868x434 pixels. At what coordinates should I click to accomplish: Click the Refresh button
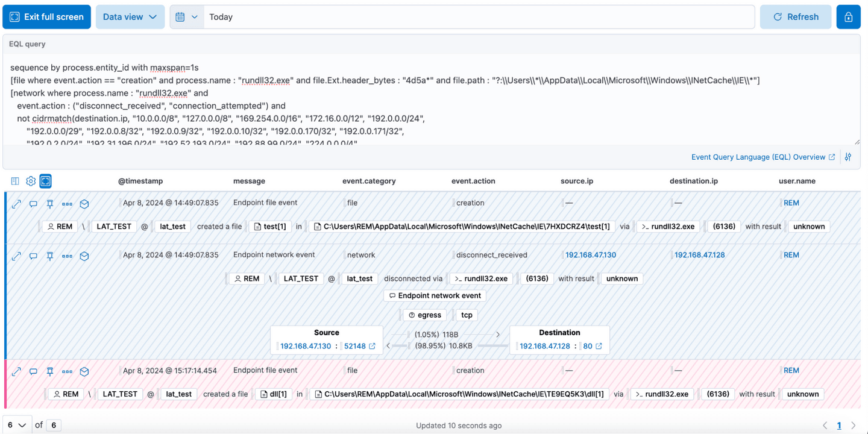click(795, 17)
